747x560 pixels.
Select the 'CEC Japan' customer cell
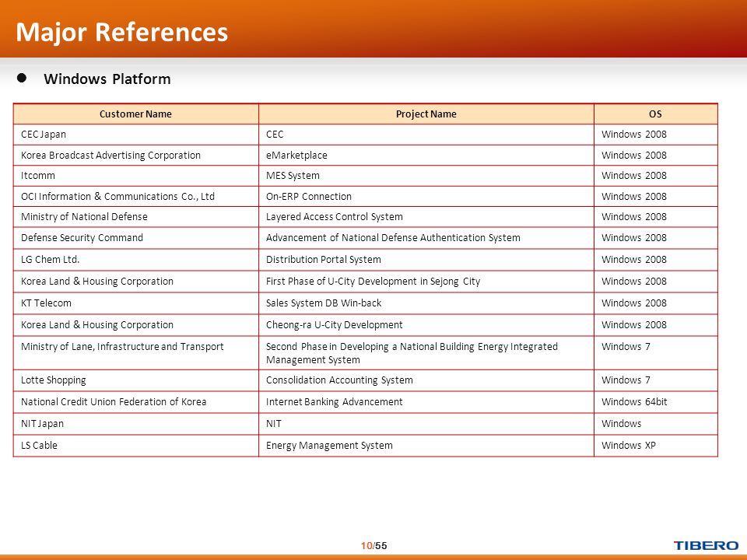click(135, 135)
